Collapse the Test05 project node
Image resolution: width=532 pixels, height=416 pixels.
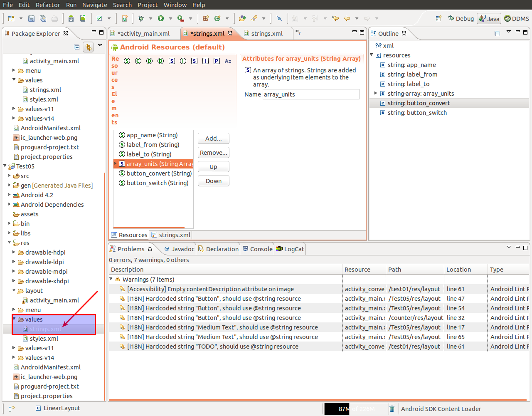tap(5, 166)
